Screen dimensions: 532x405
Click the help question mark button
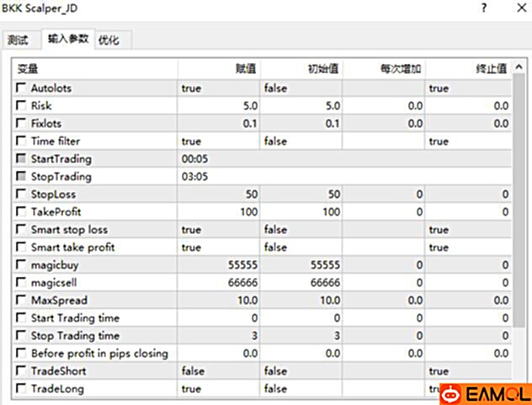click(481, 8)
